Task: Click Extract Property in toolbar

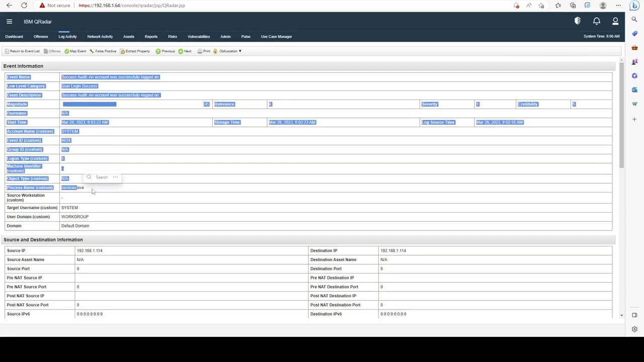Action: tap(135, 51)
